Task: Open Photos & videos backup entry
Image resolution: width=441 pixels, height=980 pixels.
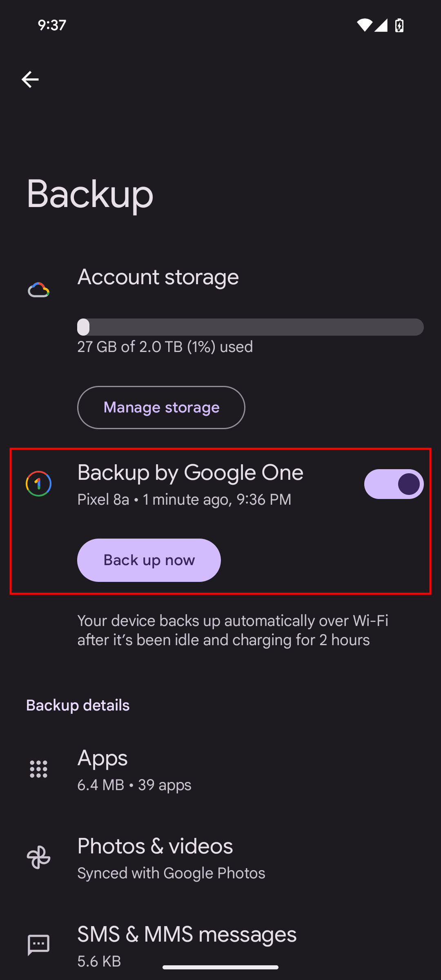Action: click(x=171, y=857)
